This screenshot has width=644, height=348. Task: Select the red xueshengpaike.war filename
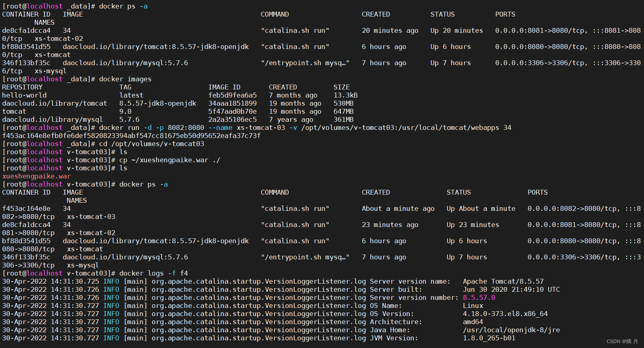(36, 176)
